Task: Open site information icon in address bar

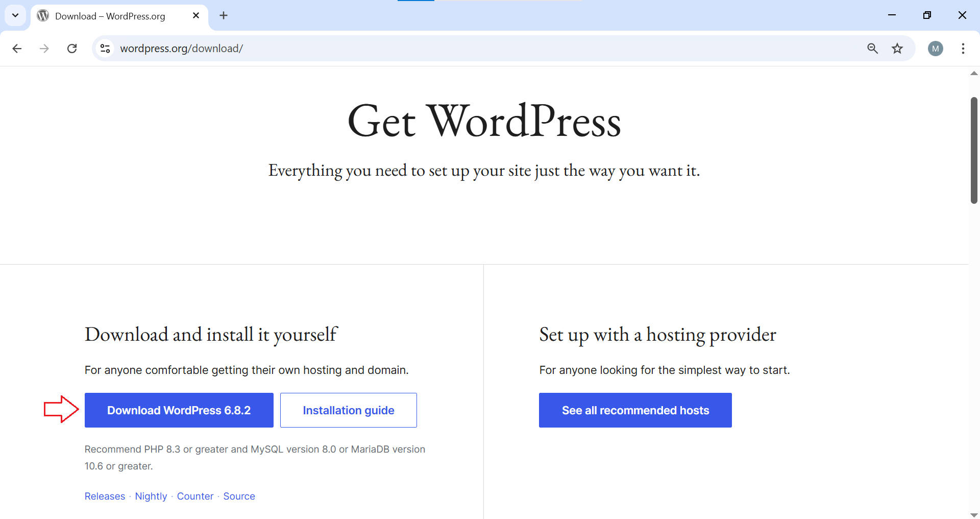Action: click(105, 49)
